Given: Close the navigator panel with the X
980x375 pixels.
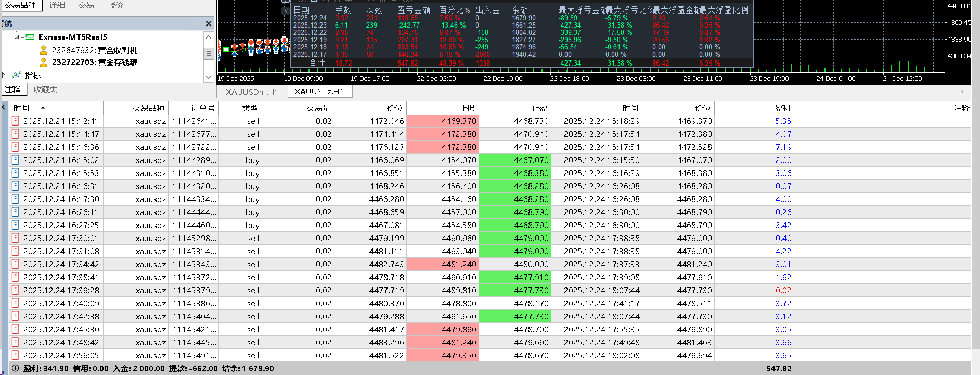Looking at the screenshot, I should 209,23.
